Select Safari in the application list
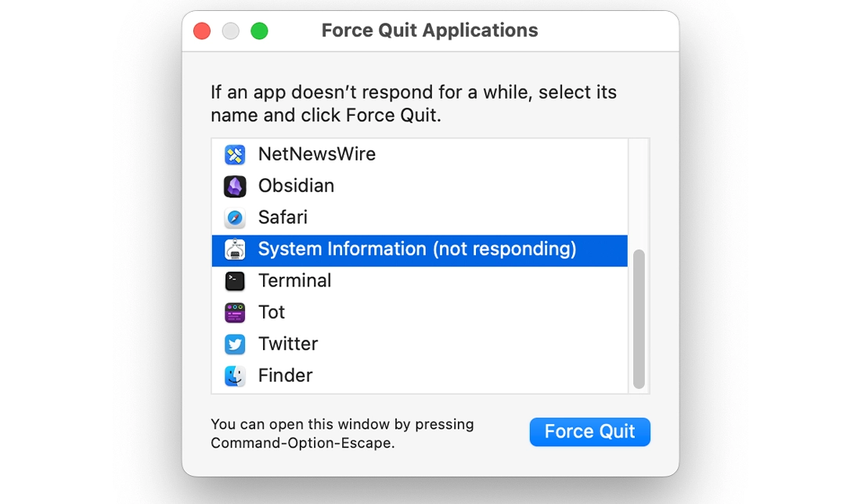Screen dimensions: 861x504 352,217
